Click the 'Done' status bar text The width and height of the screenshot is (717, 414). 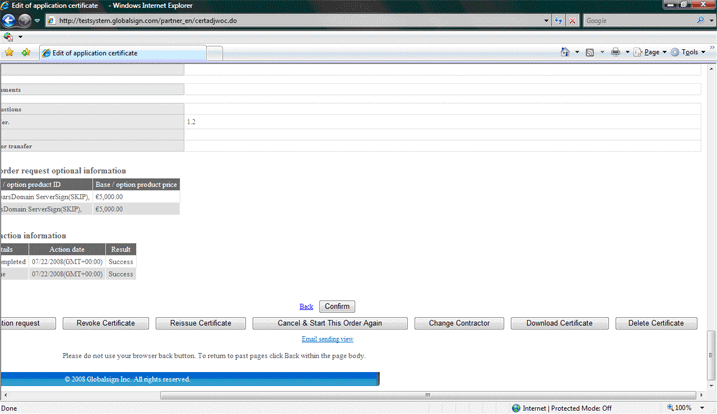coord(9,408)
